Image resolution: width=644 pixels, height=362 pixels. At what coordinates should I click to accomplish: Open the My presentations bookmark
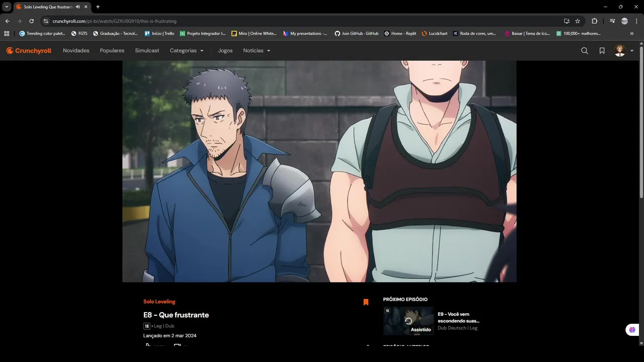(x=305, y=34)
